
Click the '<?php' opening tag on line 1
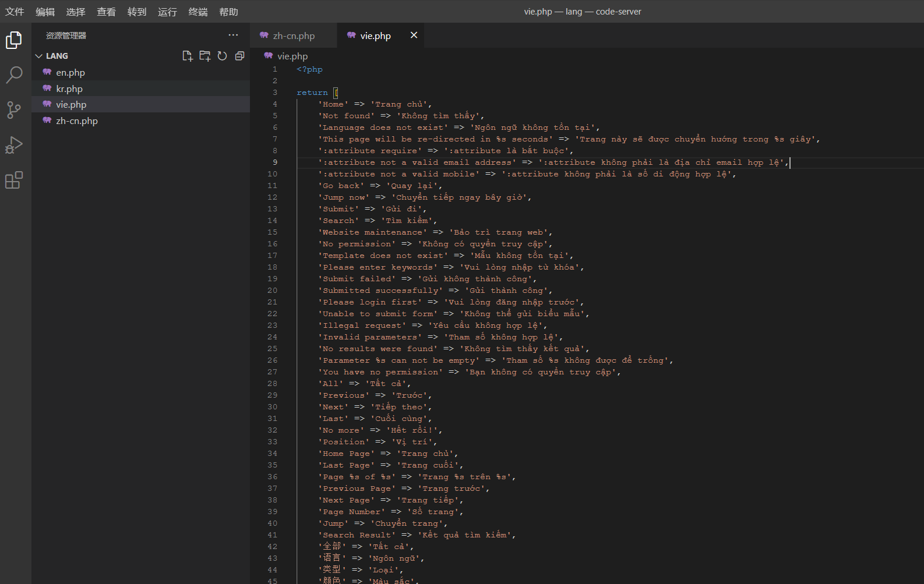tap(309, 69)
